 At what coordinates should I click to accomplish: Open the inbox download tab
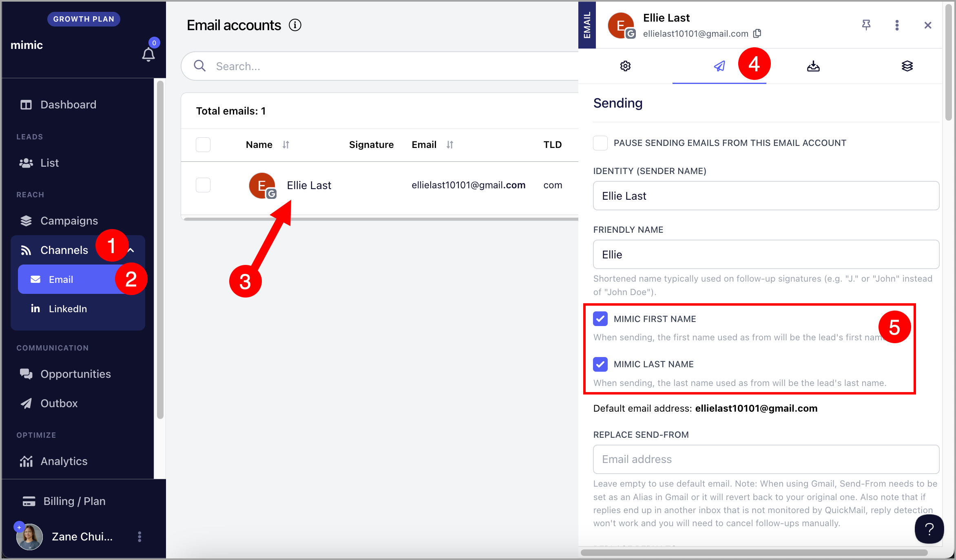pos(813,66)
